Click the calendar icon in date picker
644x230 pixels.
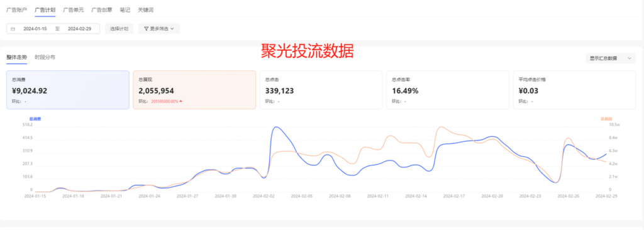pyautogui.click(x=13, y=29)
